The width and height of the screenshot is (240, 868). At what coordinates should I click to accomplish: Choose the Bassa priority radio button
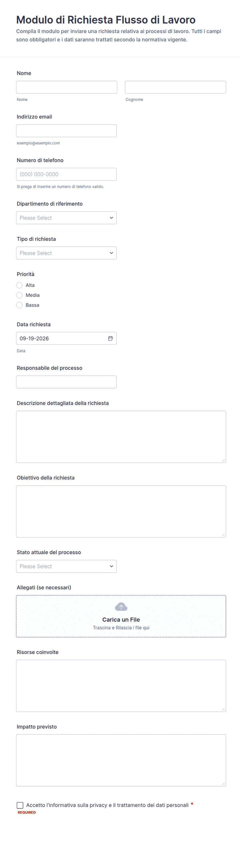click(x=20, y=305)
